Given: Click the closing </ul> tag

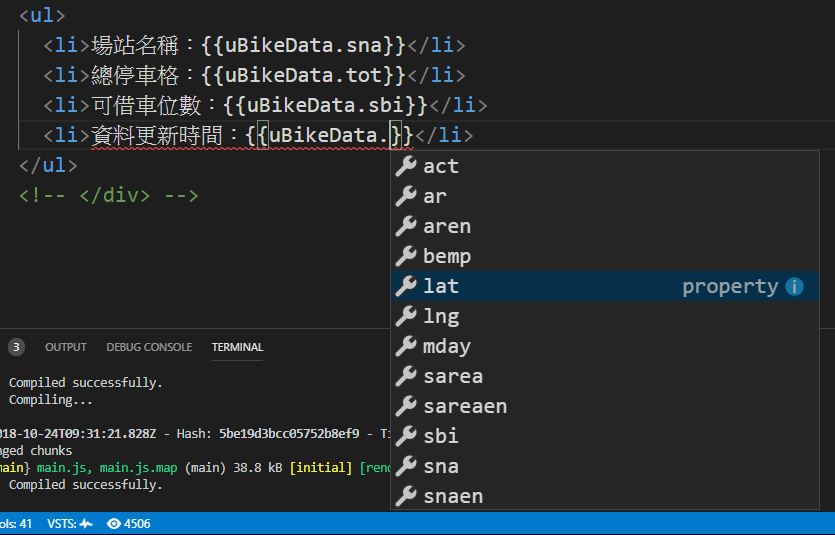Looking at the screenshot, I should click(x=48, y=165).
